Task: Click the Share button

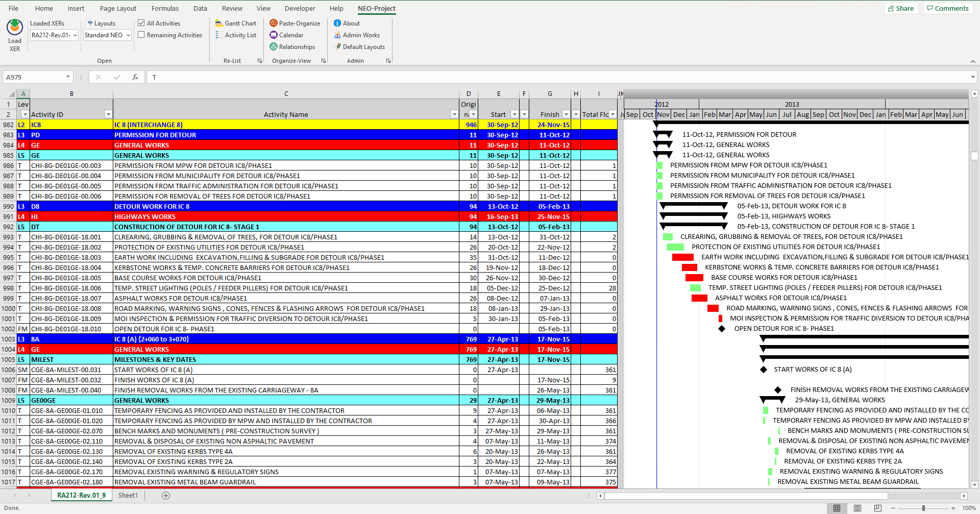Action: (x=901, y=8)
